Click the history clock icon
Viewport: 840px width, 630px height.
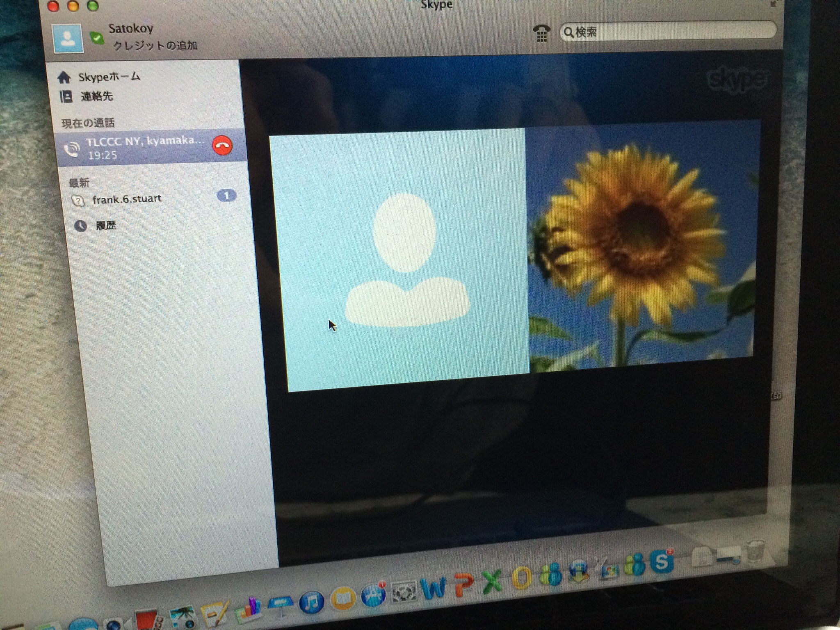tap(80, 226)
